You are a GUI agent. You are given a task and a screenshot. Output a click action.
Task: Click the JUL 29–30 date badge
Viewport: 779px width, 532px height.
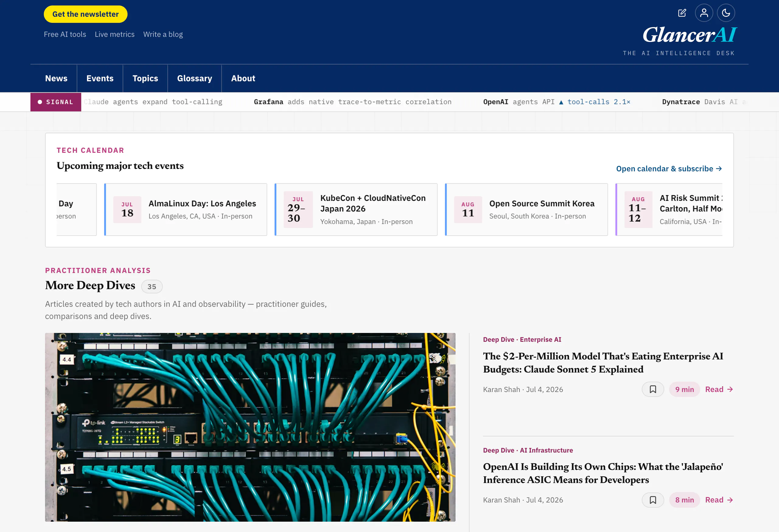[x=298, y=209]
